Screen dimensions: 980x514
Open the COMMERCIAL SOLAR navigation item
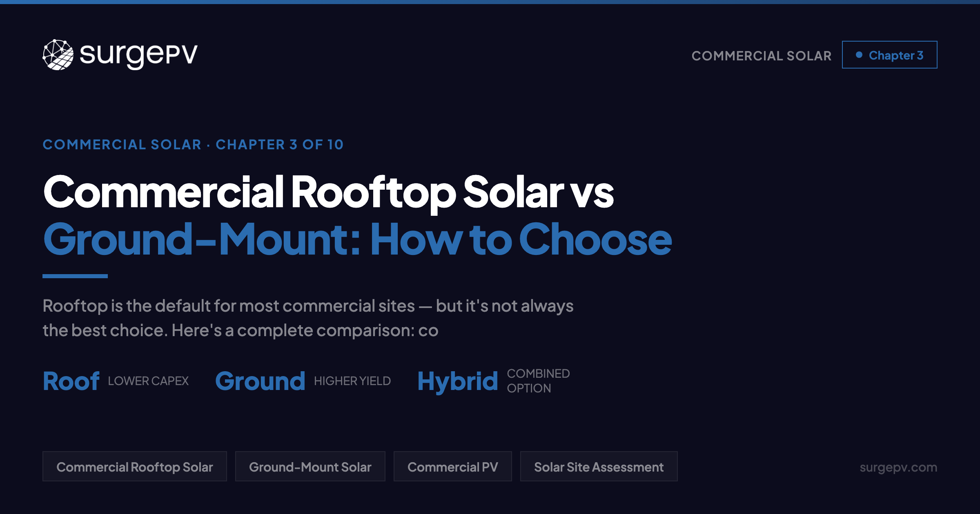click(x=762, y=55)
